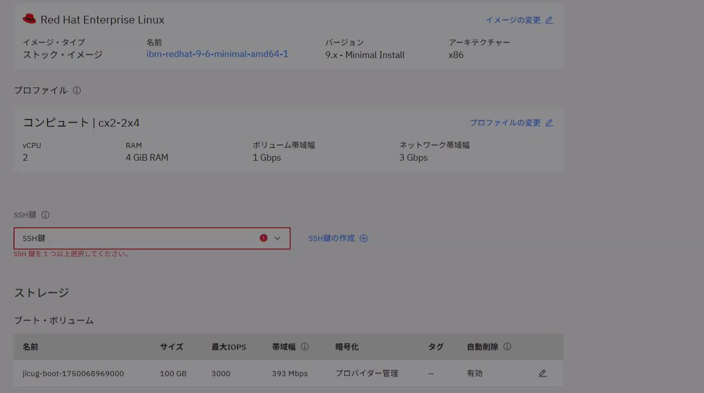Screen dimensions: 704x393
Task: Click the ブート・ボリューム subheading
Action: coord(54,320)
